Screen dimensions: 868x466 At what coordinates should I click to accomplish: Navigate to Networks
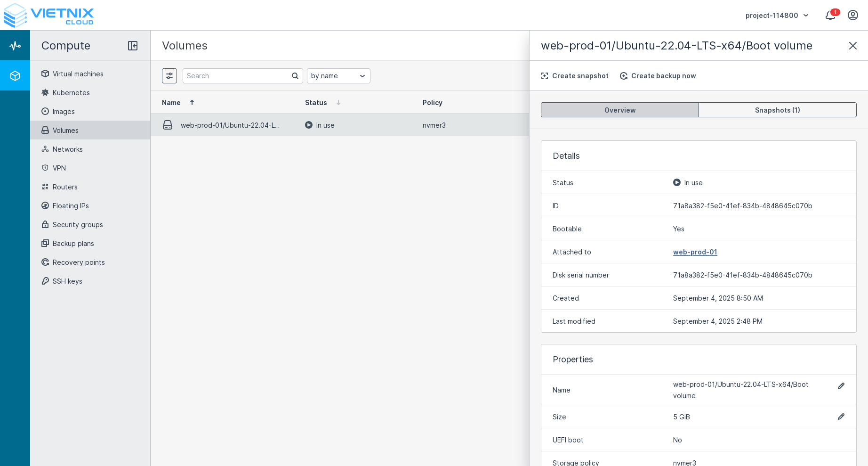[68, 149]
